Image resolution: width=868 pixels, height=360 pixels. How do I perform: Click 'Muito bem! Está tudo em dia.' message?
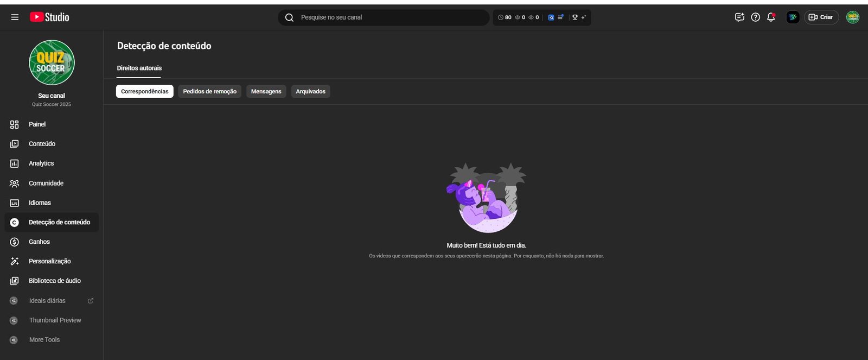pyautogui.click(x=487, y=245)
